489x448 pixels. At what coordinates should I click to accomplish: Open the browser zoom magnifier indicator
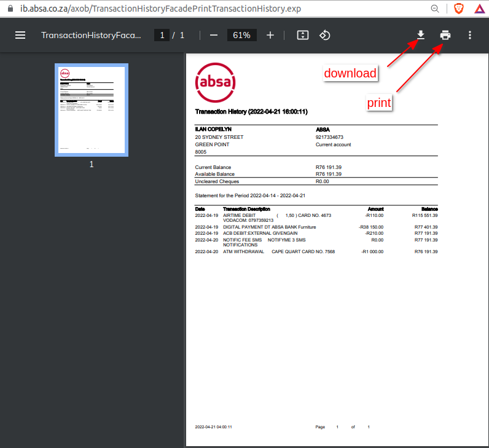[x=435, y=9]
